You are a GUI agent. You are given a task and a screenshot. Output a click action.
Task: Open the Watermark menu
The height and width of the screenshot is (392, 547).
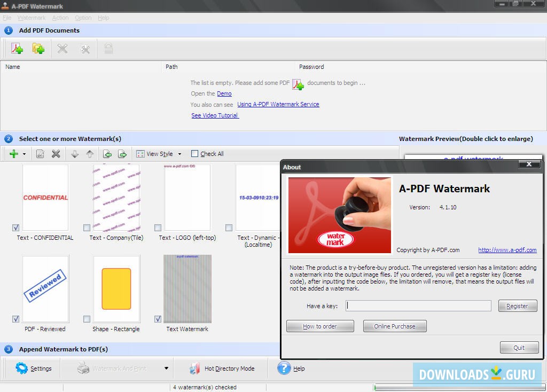pyautogui.click(x=32, y=18)
